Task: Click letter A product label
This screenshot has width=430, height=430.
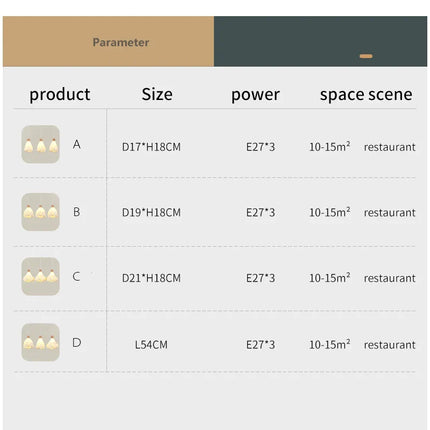Action: (x=77, y=145)
